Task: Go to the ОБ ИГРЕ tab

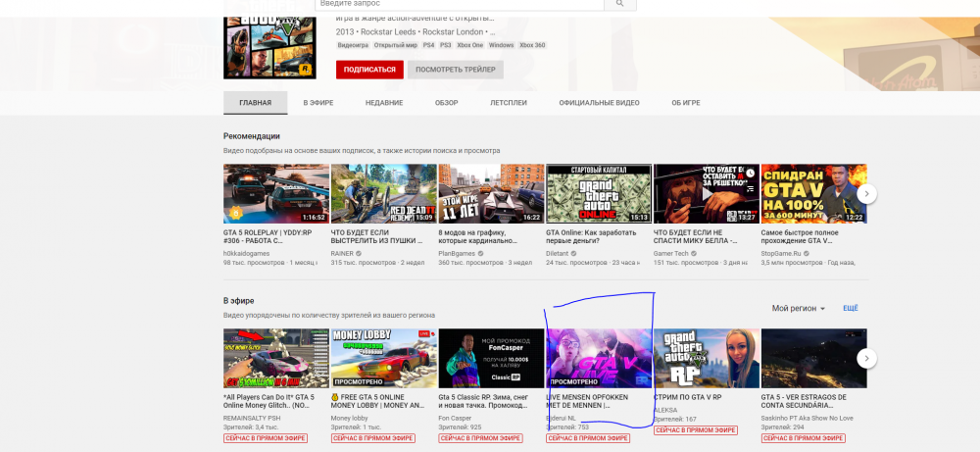Action: click(685, 103)
